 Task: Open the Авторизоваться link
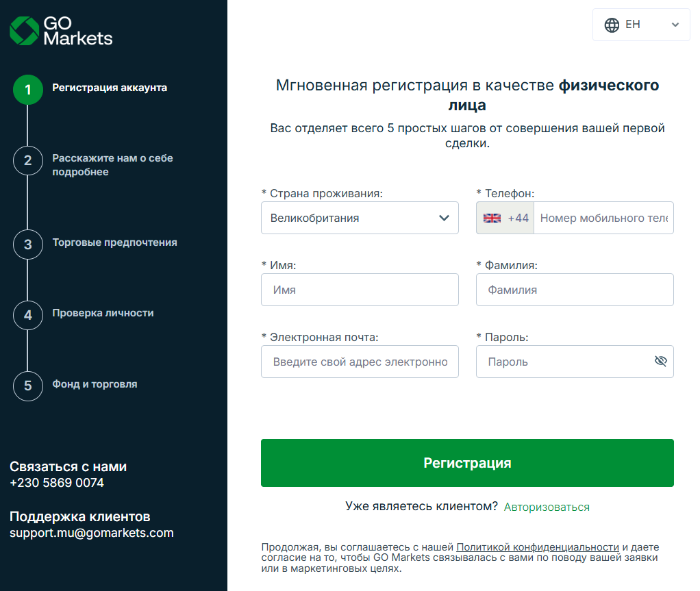click(547, 507)
